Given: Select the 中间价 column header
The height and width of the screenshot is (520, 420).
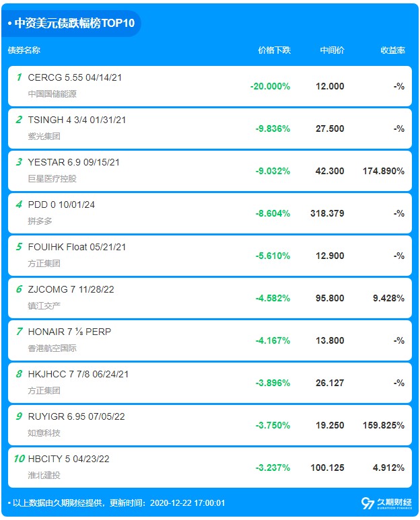Looking at the screenshot, I should coord(332,50).
